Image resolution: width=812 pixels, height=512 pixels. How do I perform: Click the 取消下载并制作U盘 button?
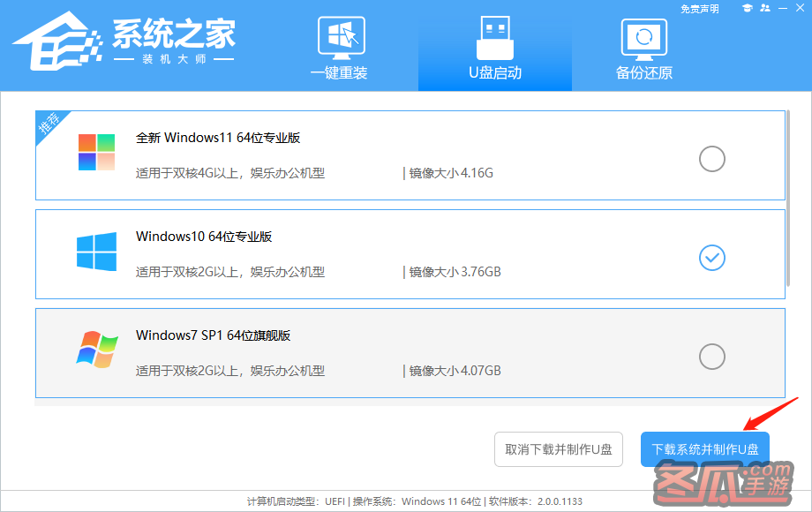(558, 449)
